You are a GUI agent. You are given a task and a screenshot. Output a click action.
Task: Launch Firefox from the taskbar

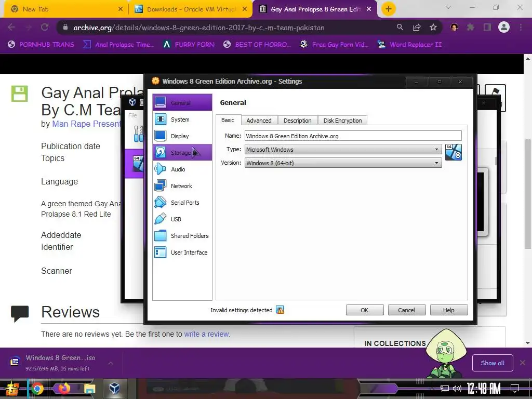(63, 389)
